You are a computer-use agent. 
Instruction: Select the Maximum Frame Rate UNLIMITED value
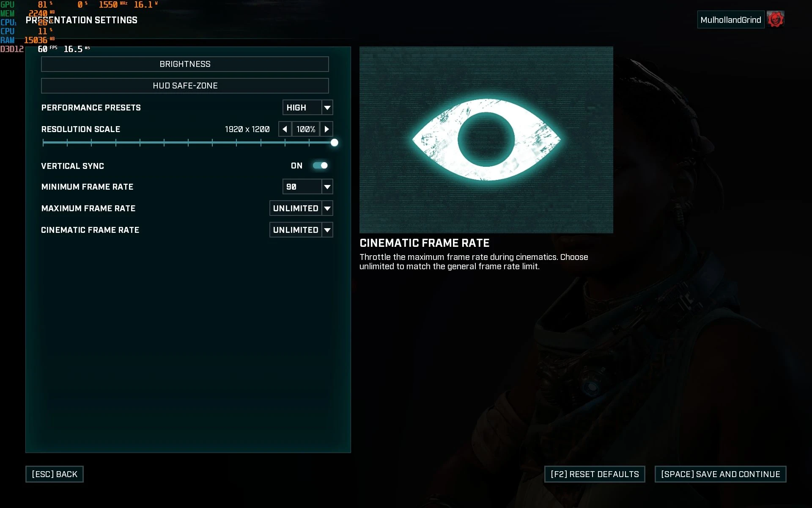[x=296, y=208]
